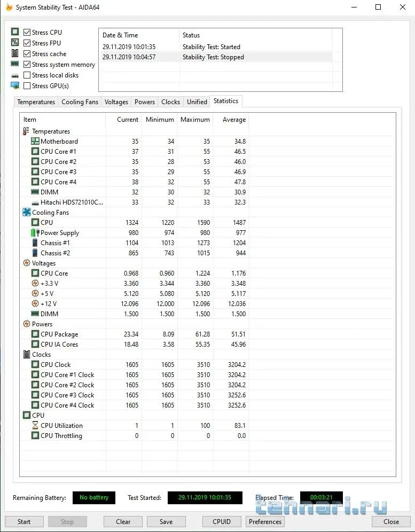Click the CPU Package power chip icon

click(35, 334)
